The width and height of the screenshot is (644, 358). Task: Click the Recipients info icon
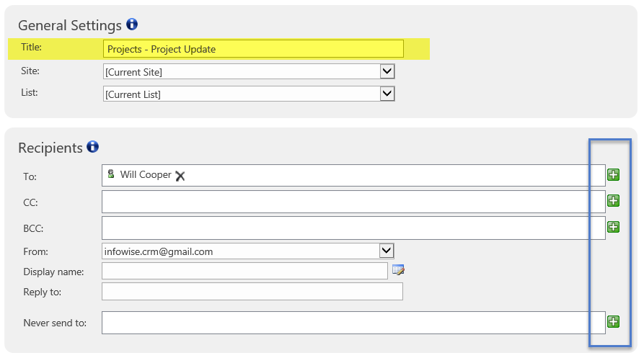point(93,146)
